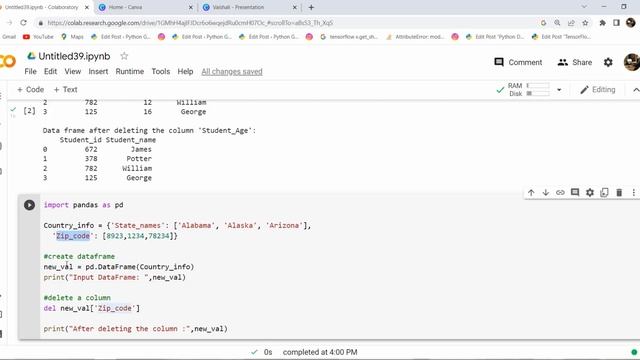Open the tensorflow bookmark

pos(349,37)
